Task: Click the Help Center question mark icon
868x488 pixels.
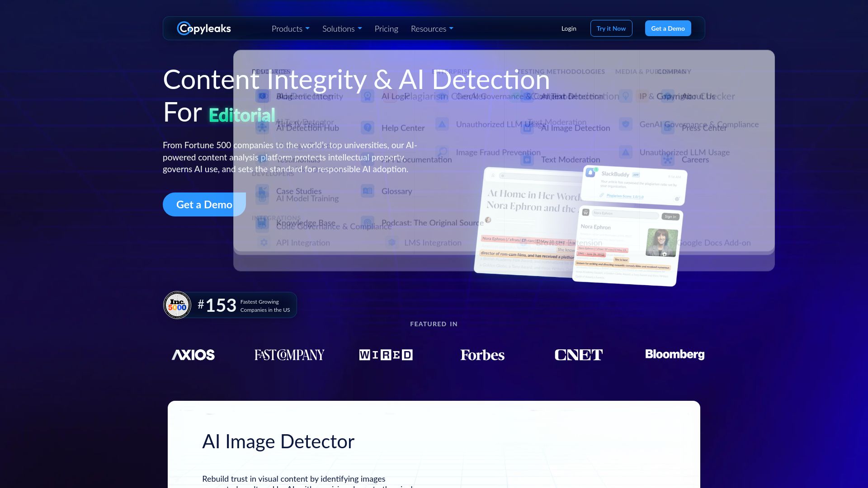Action: [x=368, y=128]
